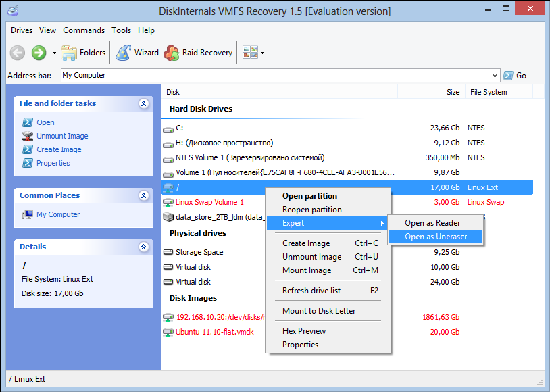Click the Storage Space drive icon
The width and height of the screenshot is (550, 392).
[x=168, y=252]
